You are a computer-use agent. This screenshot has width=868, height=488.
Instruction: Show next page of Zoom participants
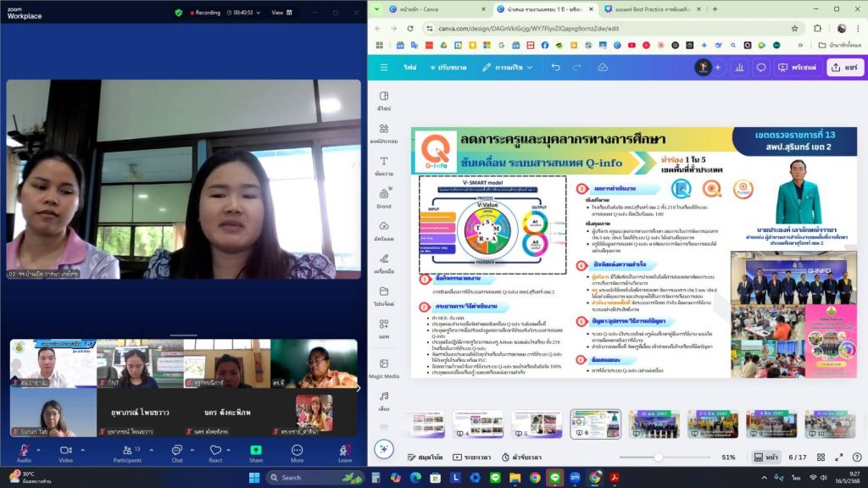click(x=359, y=388)
